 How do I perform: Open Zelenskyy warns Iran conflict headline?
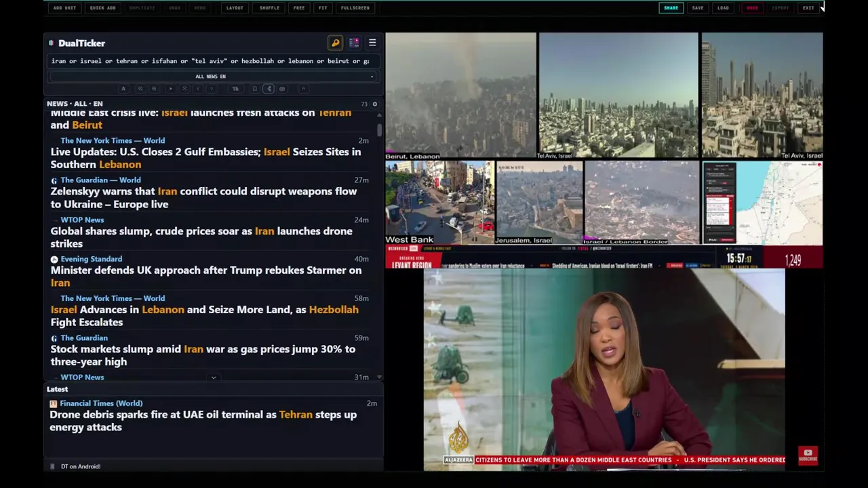click(203, 198)
